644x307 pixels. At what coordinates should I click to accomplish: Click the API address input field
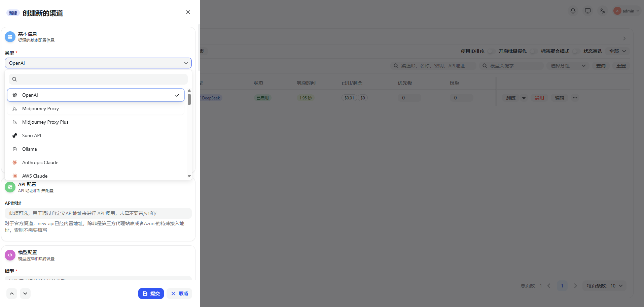coord(98,213)
